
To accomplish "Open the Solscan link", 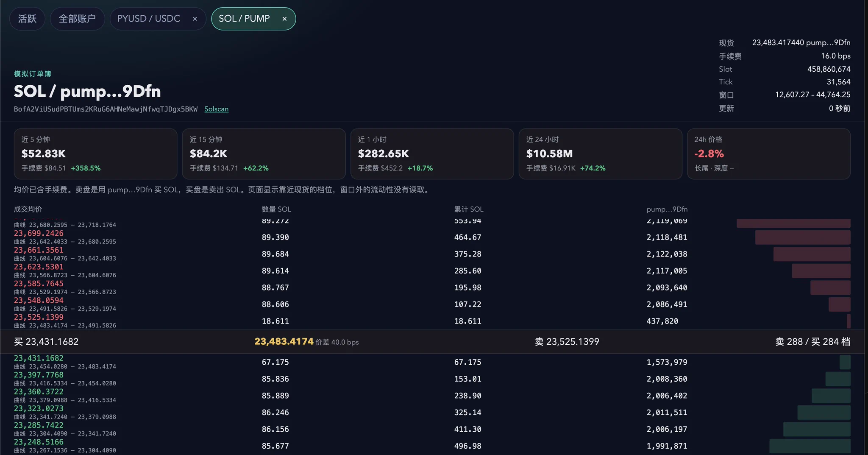I will click(216, 109).
